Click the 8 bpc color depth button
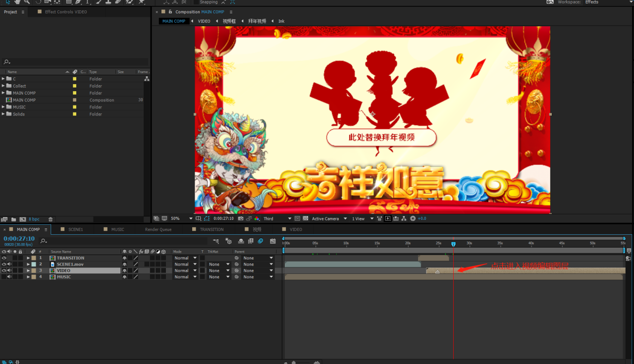The image size is (634, 364). coord(34,219)
